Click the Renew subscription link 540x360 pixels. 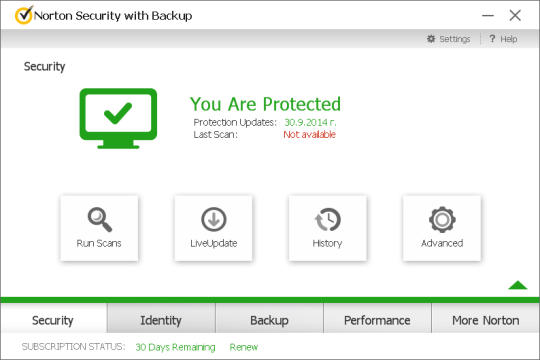[x=243, y=347]
